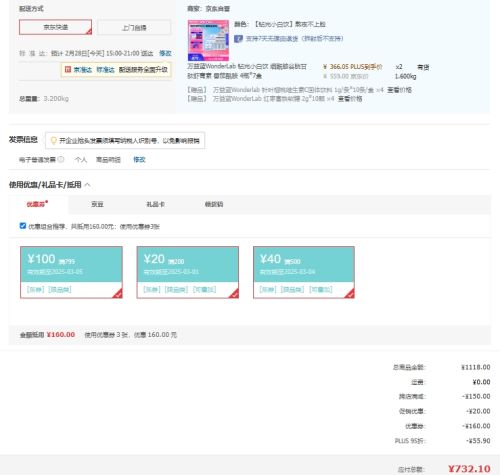Image resolution: width=500 pixels, height=475 pixels.
Task: Toggle the ¥40 coupon card
Action: tap(304, 272)
